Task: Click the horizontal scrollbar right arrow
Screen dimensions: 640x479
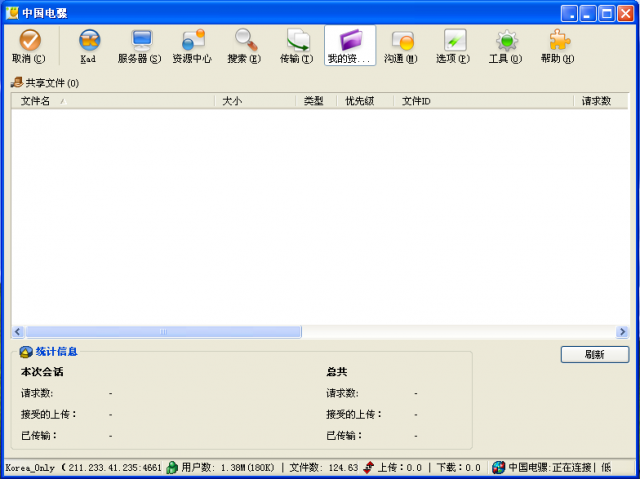Action: pos(621,331)
